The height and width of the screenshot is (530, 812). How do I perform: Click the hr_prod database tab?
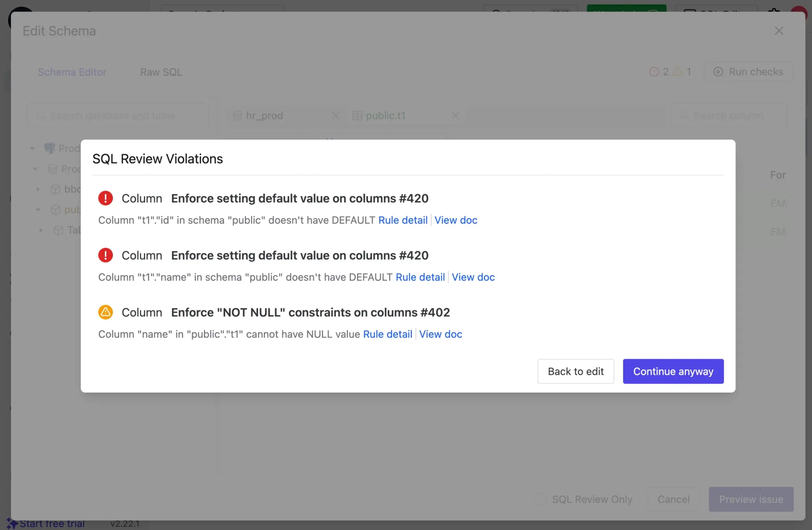265,115
